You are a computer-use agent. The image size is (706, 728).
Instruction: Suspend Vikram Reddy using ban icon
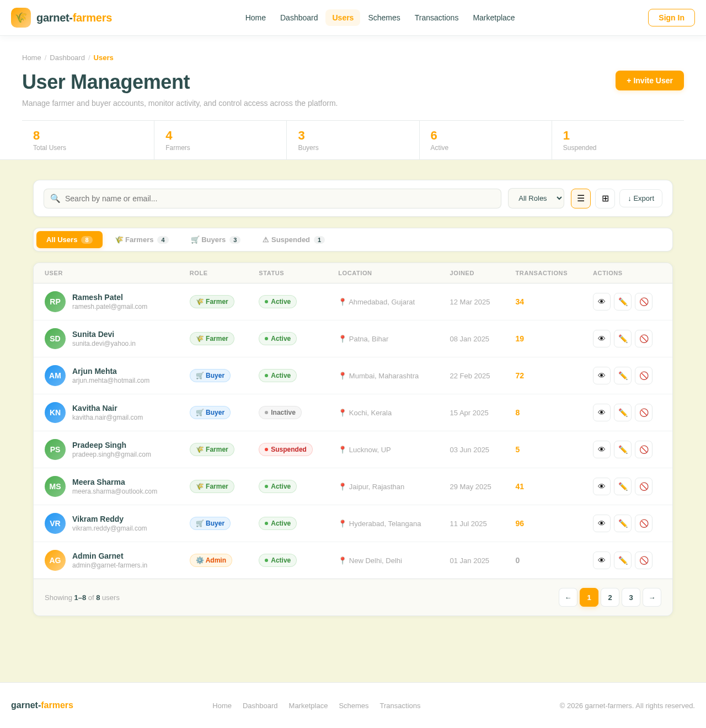644,523
